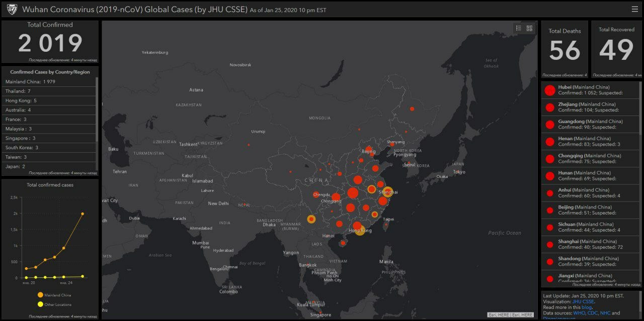Click the red circle icon beside Shandong

tap(549, 261)
